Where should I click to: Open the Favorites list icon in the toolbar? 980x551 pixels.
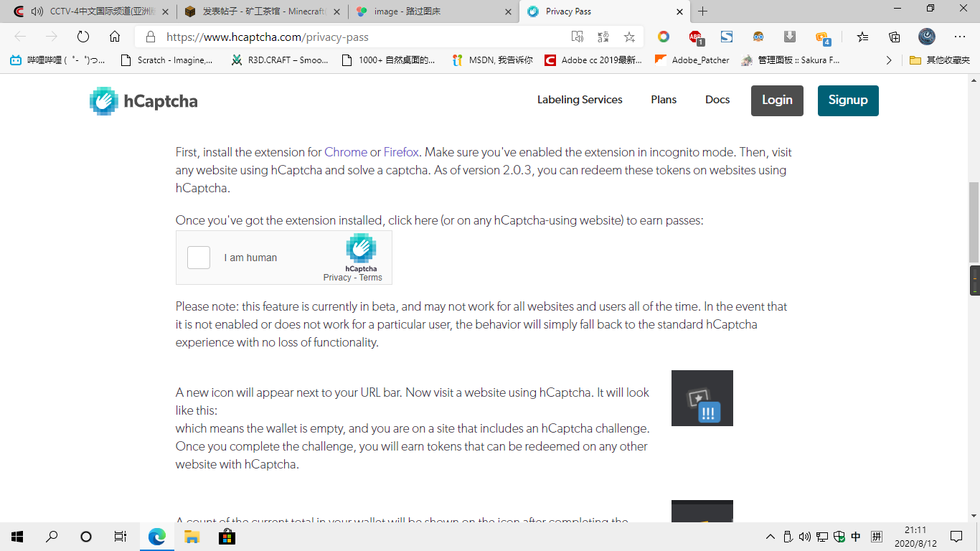tap(862, 37)
